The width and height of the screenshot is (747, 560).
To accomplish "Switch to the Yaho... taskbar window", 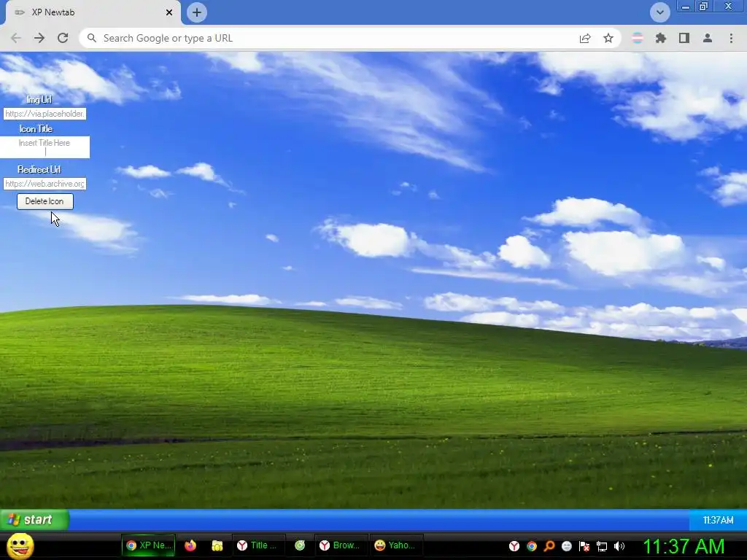I will point(395,545).
